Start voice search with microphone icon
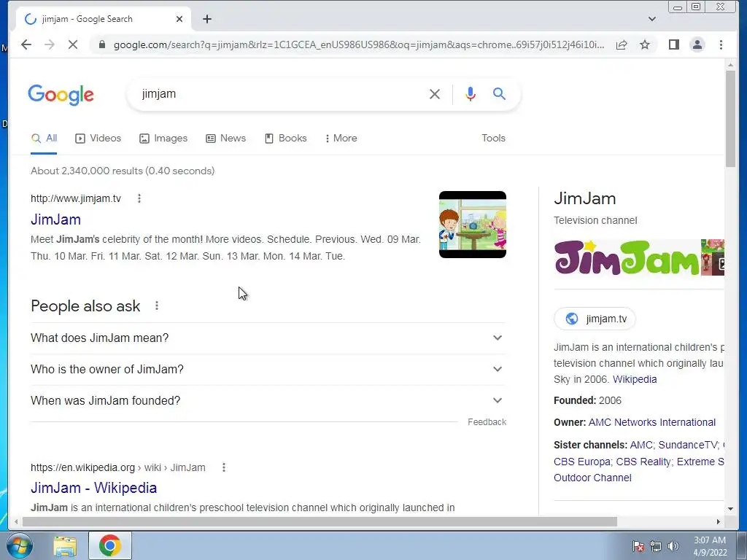Viewport: 747px width, 560px height. tap(471, 94)
